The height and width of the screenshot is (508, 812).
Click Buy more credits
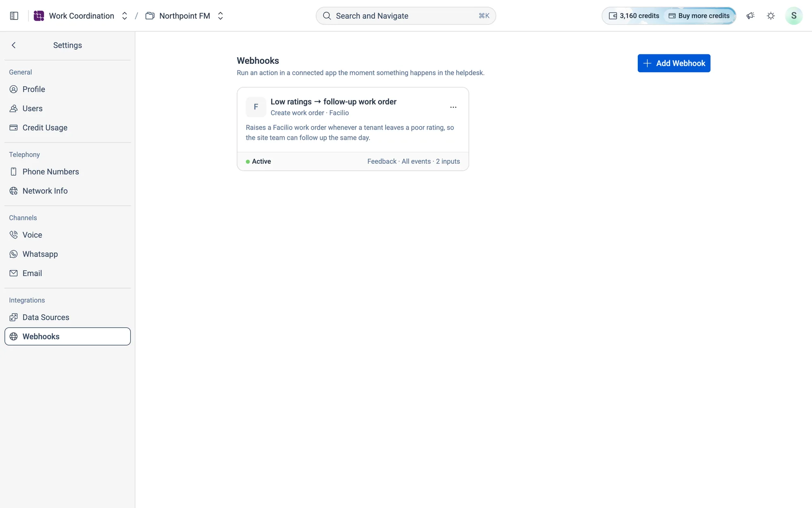click(x=699, y=16)
